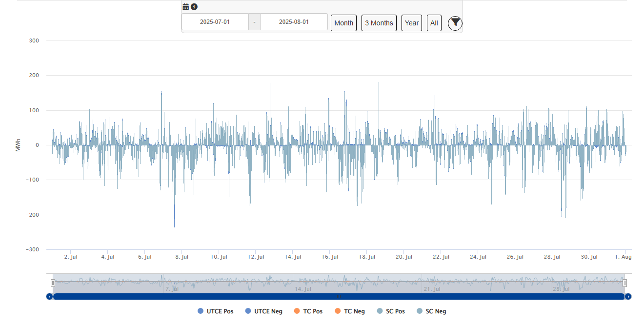Choose the 3 Months range
Image resolution: width=644 pixels, height=326 pixels.
(379, 23)
